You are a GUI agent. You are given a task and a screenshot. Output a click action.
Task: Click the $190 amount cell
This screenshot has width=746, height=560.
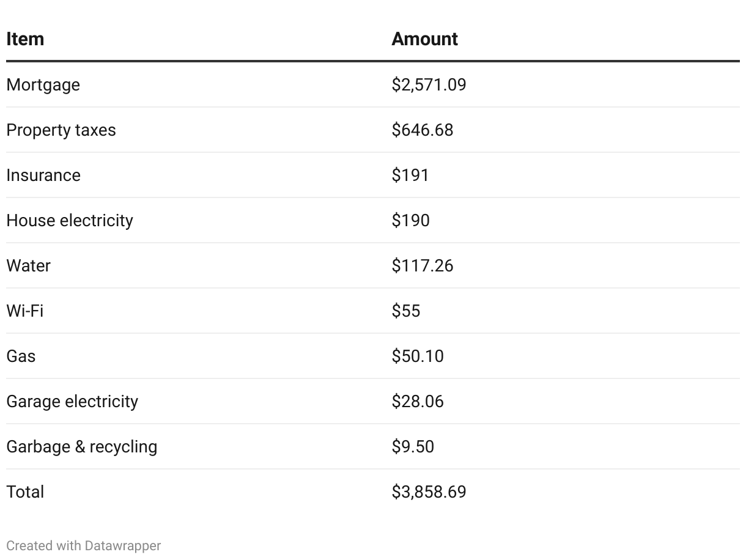click(410, 221)
